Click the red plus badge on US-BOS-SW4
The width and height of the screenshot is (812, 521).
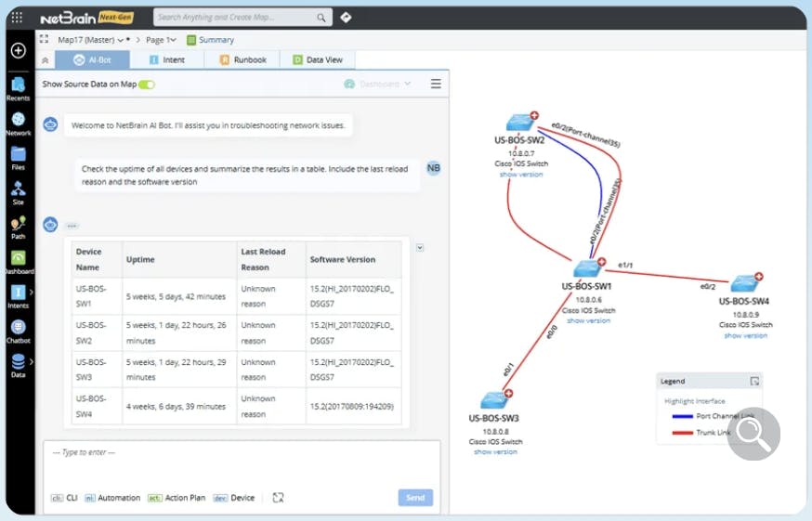pyautogui.click(x=759, y=277)
